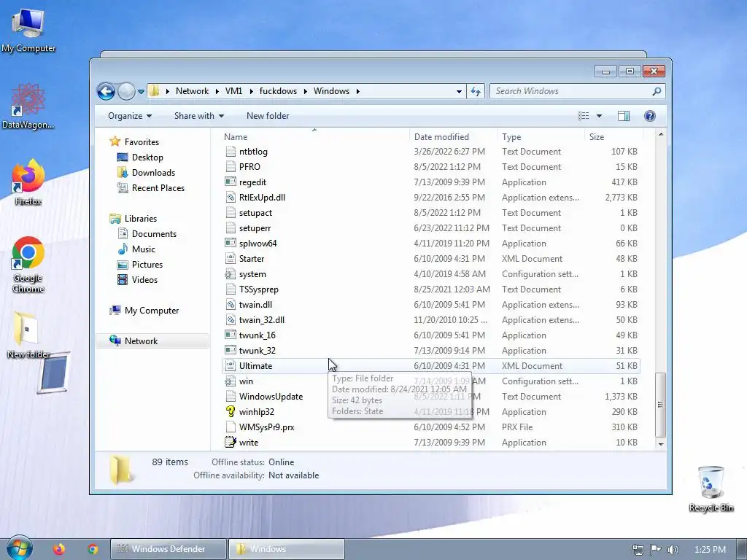Viewport: 747px width, 560px height.
Task: Launch Google Chrome from the taskbar
Action: coord(93,549)
